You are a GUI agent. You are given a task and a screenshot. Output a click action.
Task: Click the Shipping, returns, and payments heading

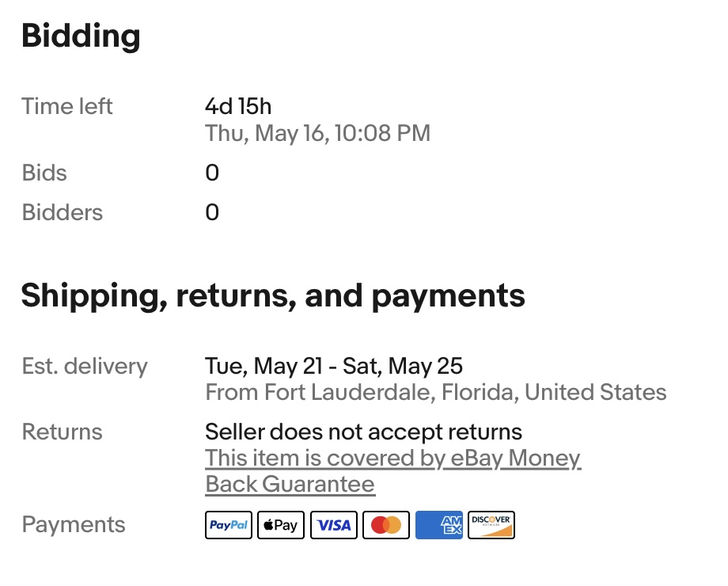273,296
